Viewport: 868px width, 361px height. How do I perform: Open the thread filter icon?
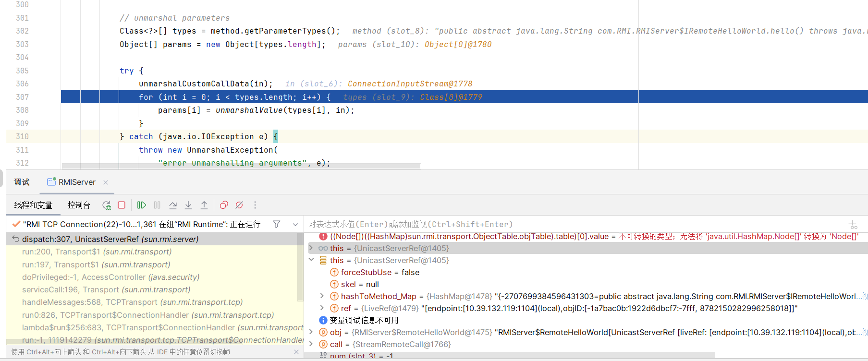277,224
